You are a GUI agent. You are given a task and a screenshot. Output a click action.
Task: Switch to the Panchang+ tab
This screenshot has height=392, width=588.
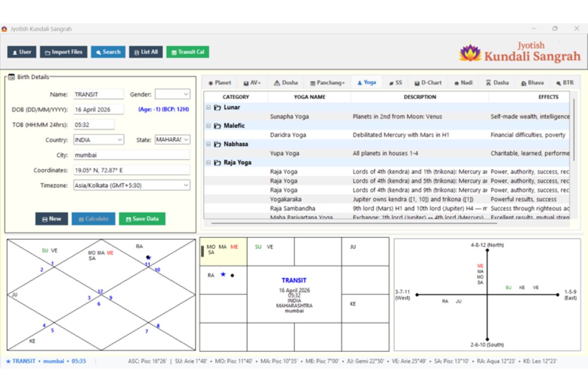pyautogui.click(x=328, y=83)
